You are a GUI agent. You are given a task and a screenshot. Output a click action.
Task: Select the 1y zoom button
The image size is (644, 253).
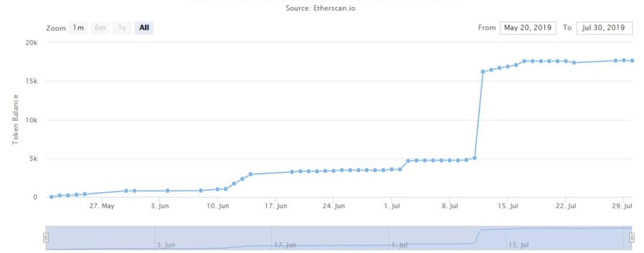pyautogui.click(x=122, y=28)
